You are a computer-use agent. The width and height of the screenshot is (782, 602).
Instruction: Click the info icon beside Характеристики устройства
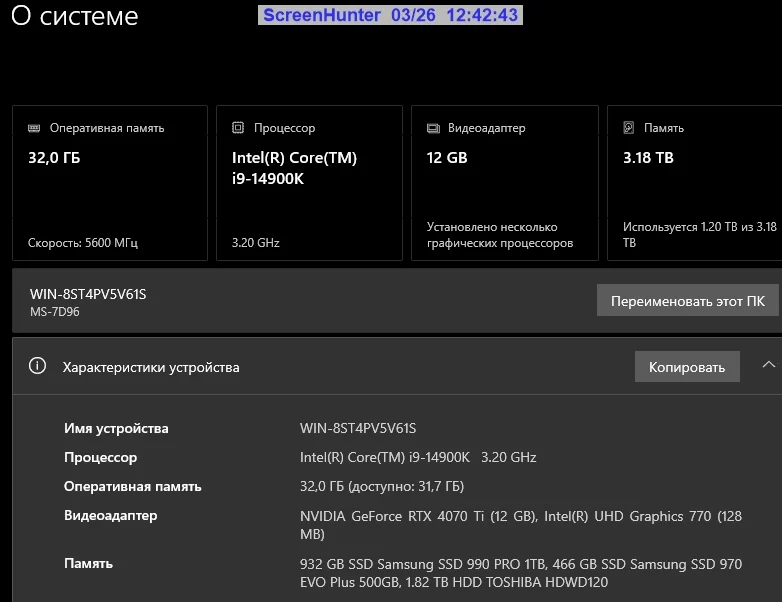(x=38, y=367)
